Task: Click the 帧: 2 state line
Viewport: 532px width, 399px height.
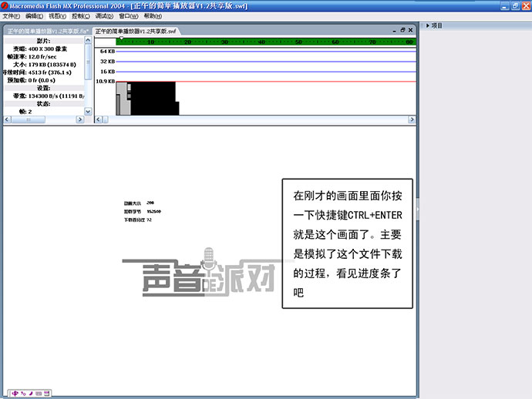Action: point(25,112)
